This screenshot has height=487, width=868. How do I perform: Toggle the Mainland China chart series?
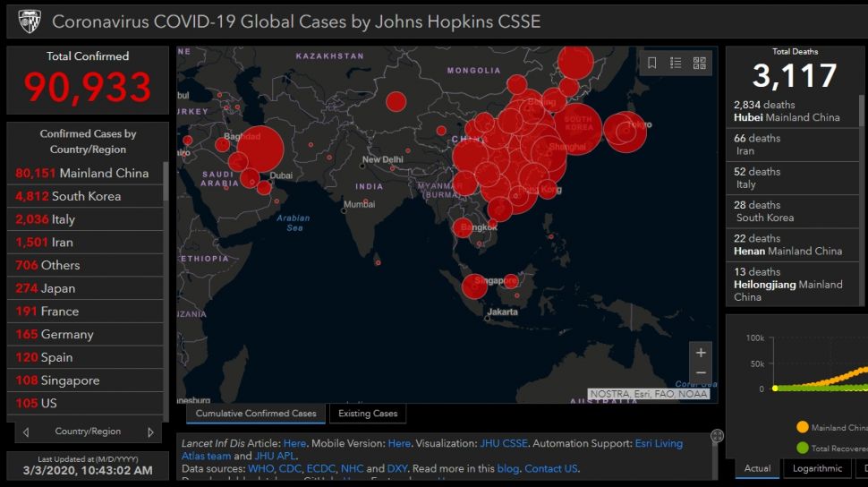click(802, 428)
